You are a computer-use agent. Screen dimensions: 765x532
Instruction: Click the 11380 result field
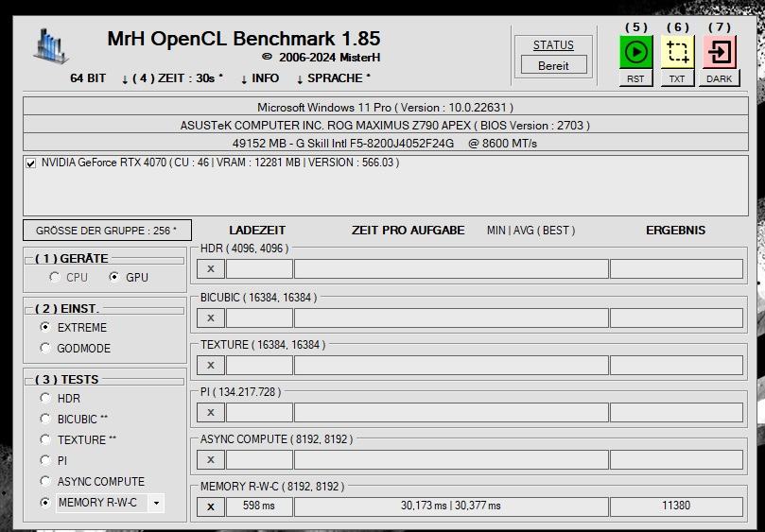coord(677,506)
